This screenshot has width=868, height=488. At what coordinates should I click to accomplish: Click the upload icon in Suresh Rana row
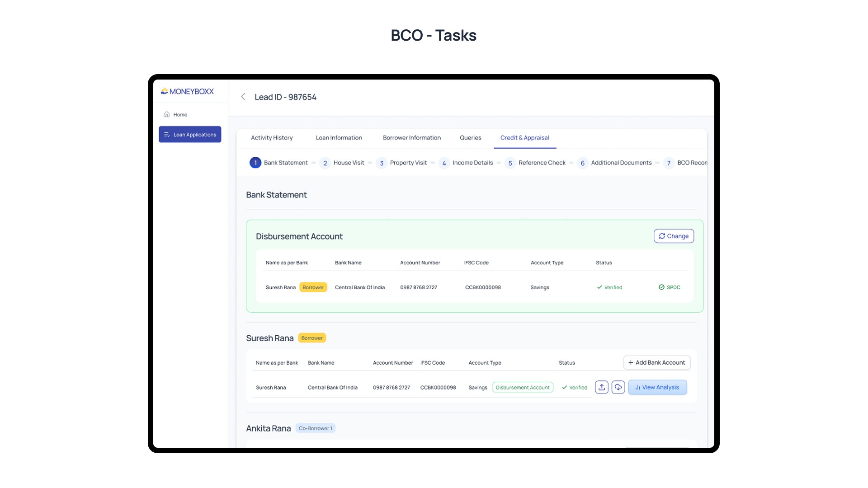[x=602, y=387]
